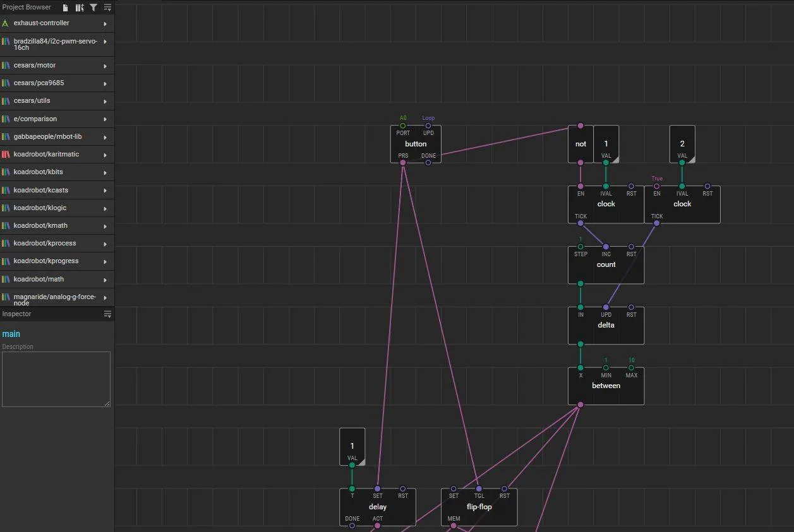Viewport: 794px width, 532px height.
Task: Open the Project Browser panel menu icon
Action: [x=108, y=8]
